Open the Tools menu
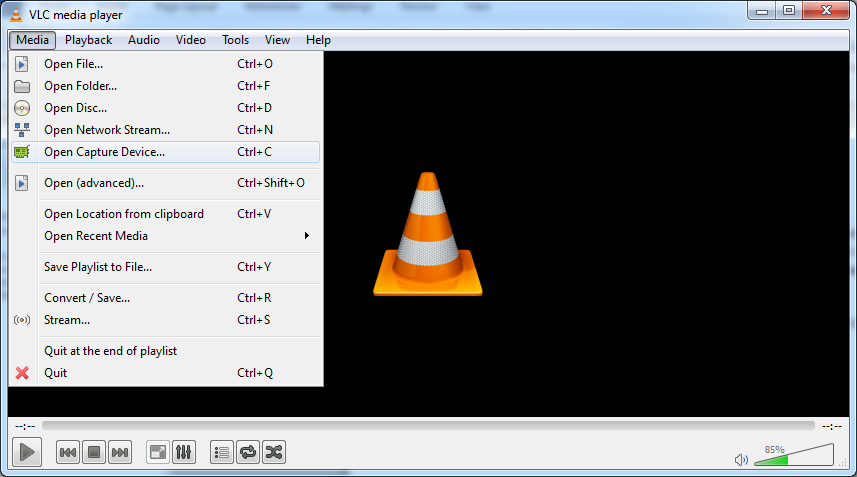The width and height of the screenshot is (857, 477). point(236,40)
